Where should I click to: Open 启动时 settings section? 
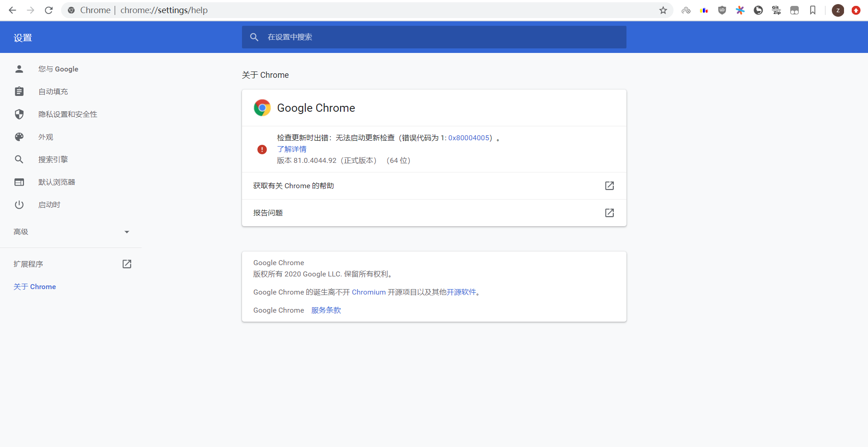(x=49, y=204)
